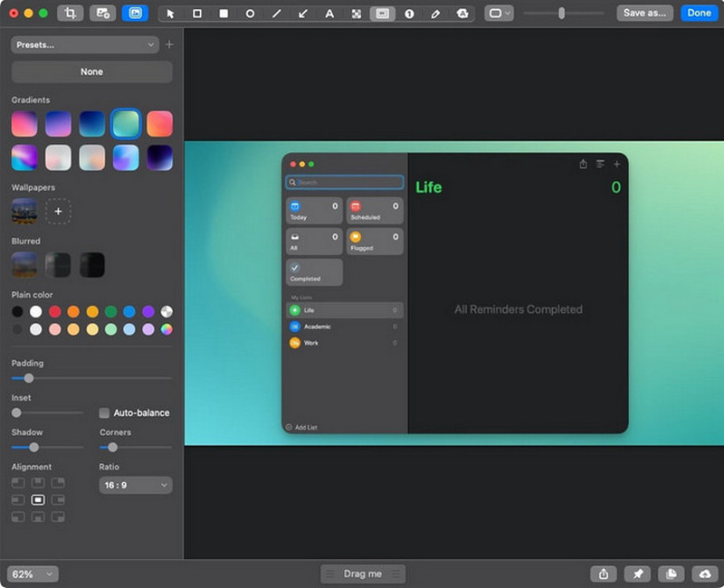724x588 pixels.
Task: Open the 62% zoom level dropdown
Action: pos(33,574)
